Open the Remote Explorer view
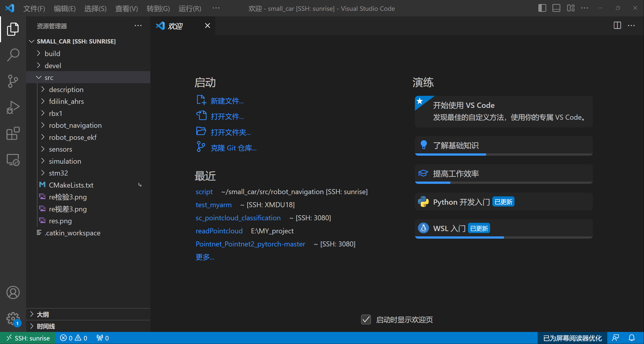The image size is (644, 344). coord(13,160)
